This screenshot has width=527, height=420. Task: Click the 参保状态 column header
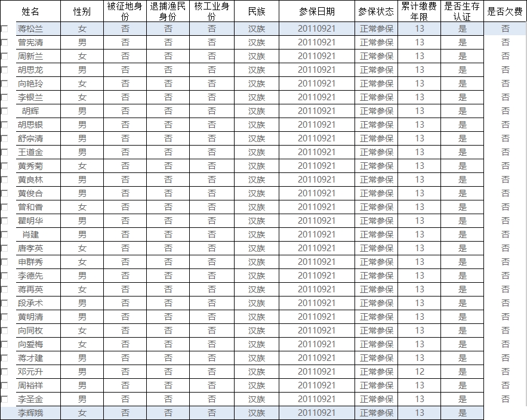[x=376, y=11]
